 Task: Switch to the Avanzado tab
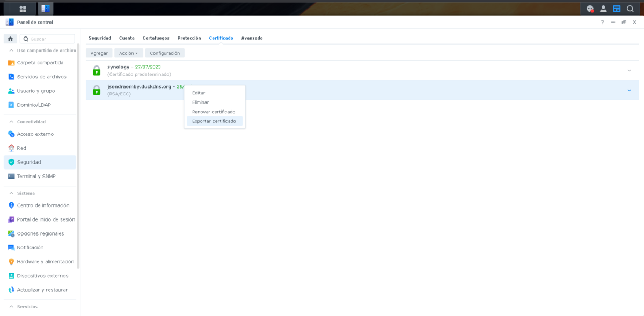click(x=252, y=38)
